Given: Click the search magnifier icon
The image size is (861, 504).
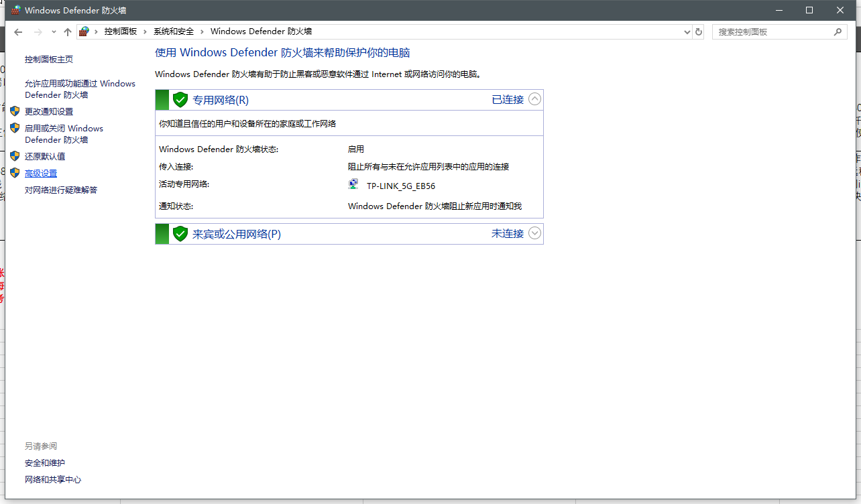Looking at the screenshot, I should tap(838, 31).
